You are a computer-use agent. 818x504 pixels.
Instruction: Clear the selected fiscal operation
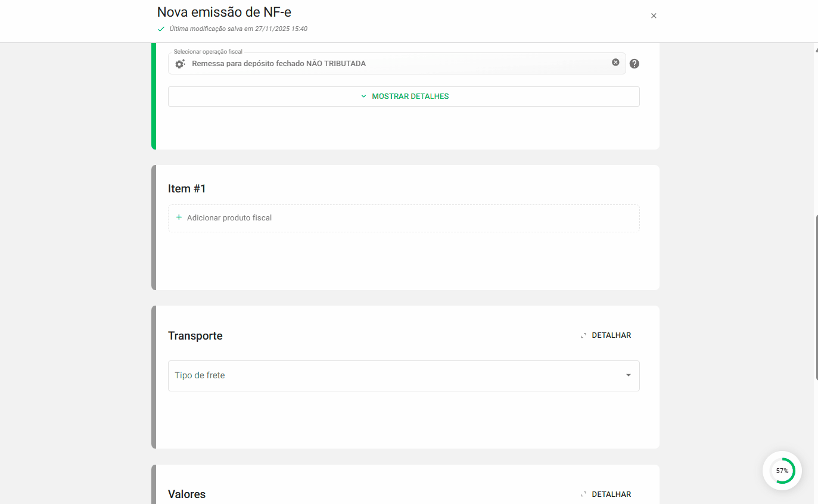coord(615,63)
